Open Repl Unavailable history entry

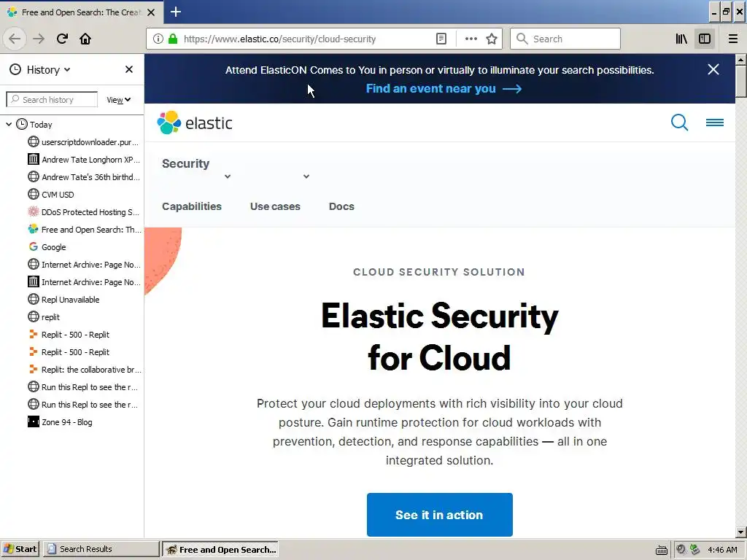pos(64,300)
